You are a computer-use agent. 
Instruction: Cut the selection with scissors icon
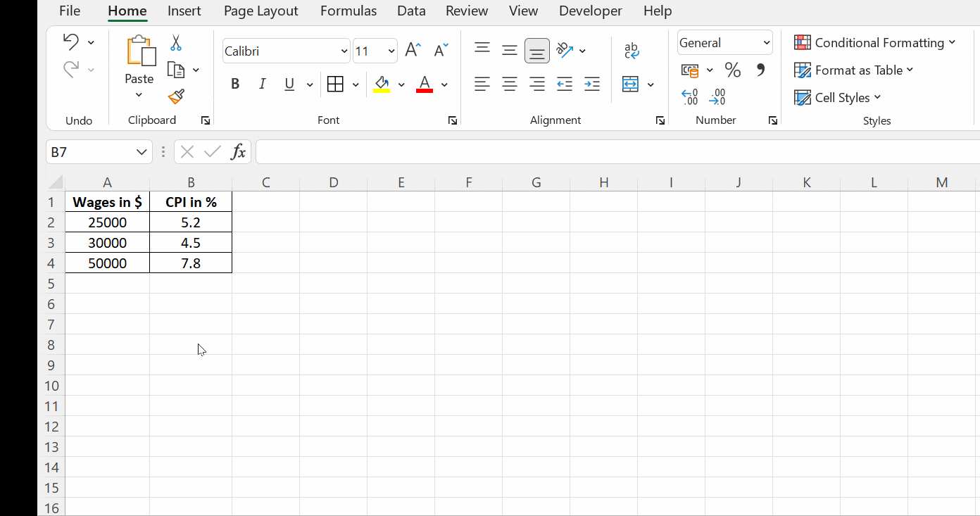coord(176,42)
